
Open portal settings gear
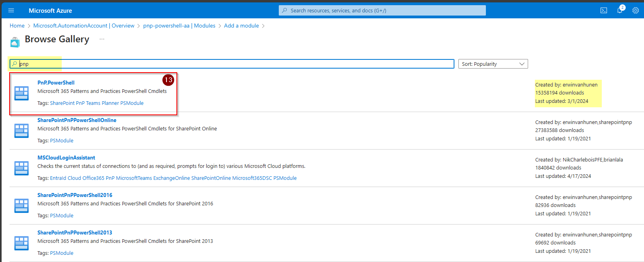click(x=636, y=10)
